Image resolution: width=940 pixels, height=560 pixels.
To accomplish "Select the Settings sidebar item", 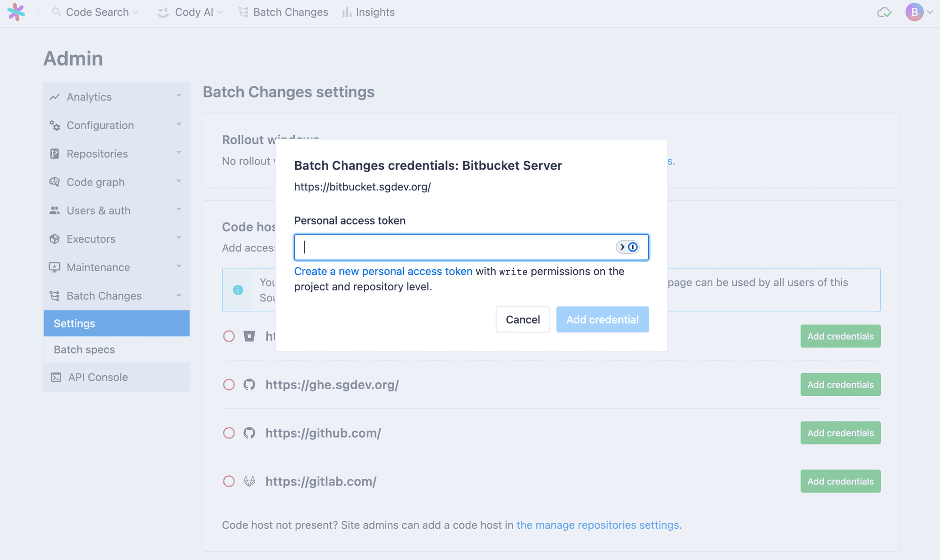I will click(117, 324).
